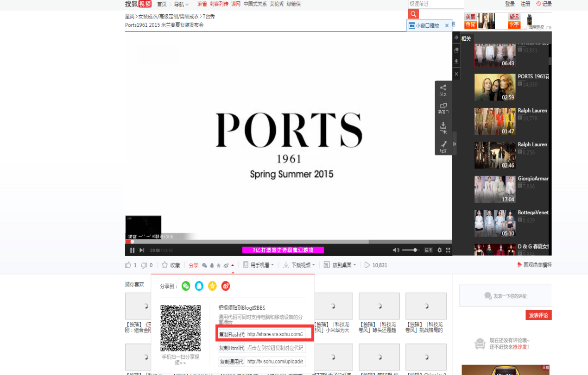588x375 pixels.
Task: Click the small WeChat icon next to 分享
Action: click(204, 266)
